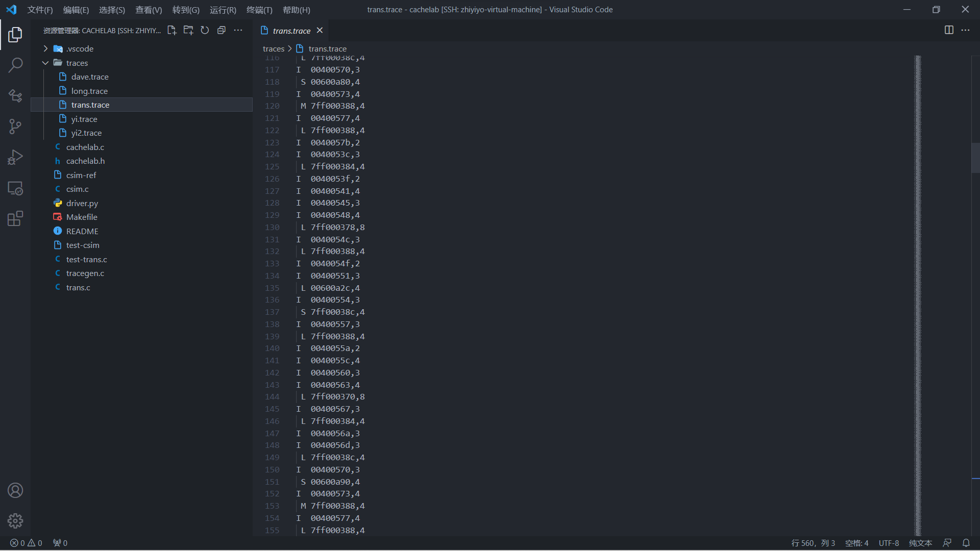Viewport: 980px width, 551px height.
Task: Open yi2.trace file
Action: pyautogui.click(x=141, y=133)
